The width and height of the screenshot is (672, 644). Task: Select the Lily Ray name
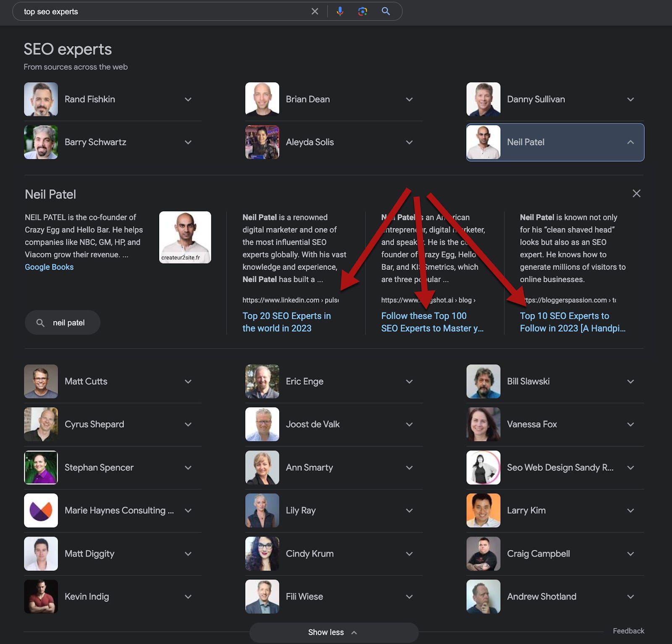(301, 510)
